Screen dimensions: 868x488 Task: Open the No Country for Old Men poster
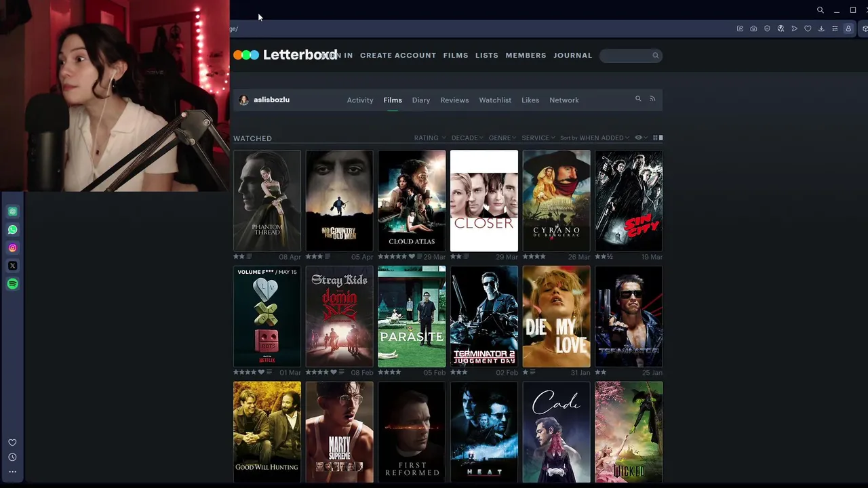339,201
